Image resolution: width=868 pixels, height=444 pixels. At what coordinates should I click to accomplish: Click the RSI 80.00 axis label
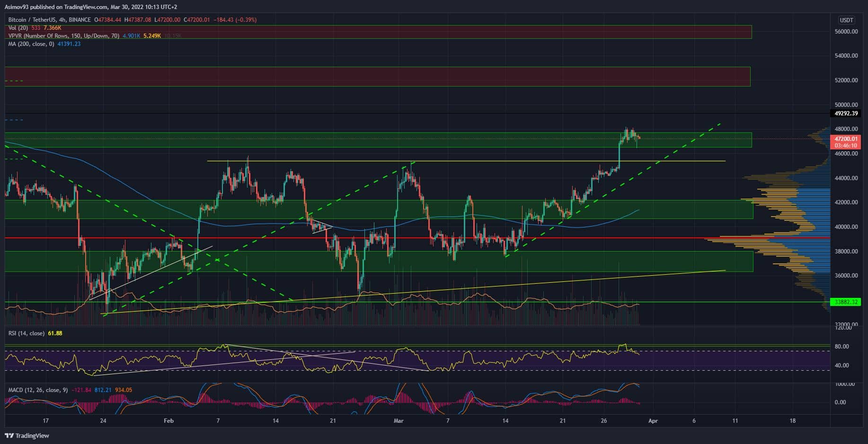point(841,347)
